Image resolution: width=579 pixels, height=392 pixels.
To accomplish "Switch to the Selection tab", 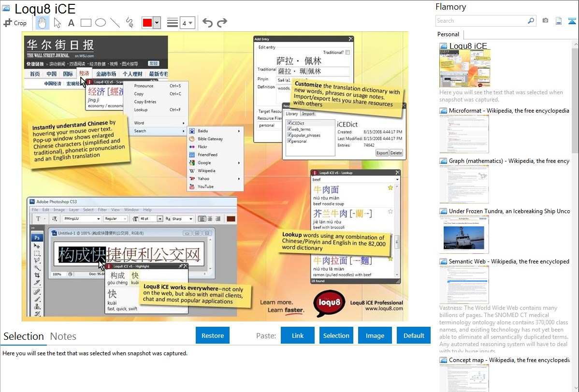I will 24,336.
